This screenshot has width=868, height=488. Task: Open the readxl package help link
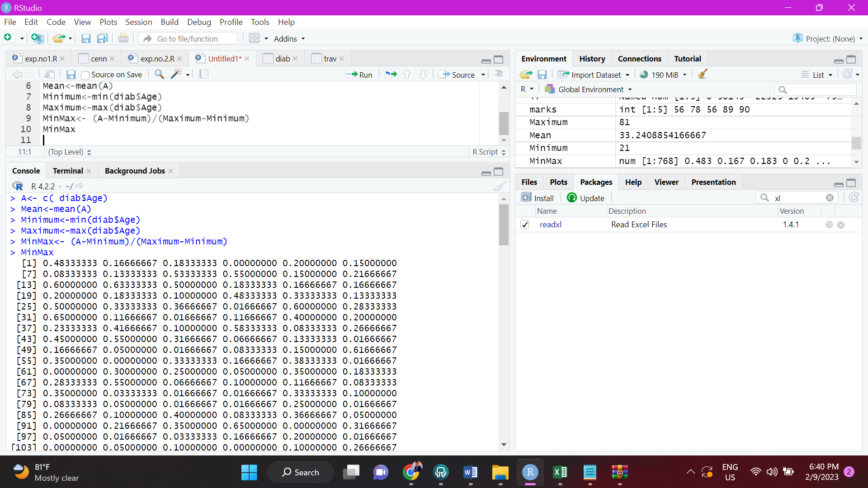tap(551, 225)
